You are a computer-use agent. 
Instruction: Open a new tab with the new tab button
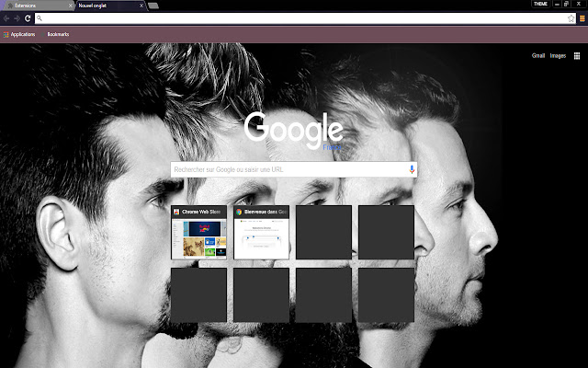tap(153, 6)
